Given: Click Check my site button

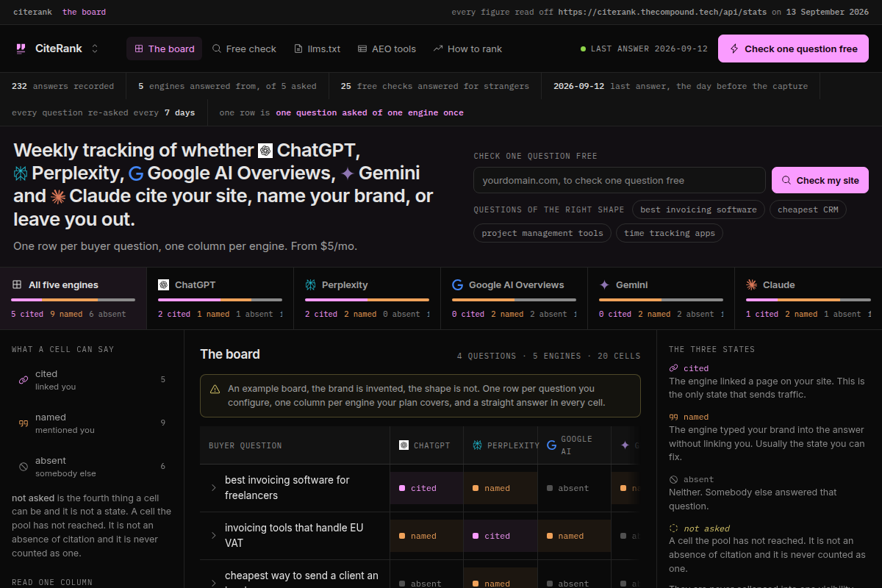Looking at the screenshot, I should pos(820,180).
